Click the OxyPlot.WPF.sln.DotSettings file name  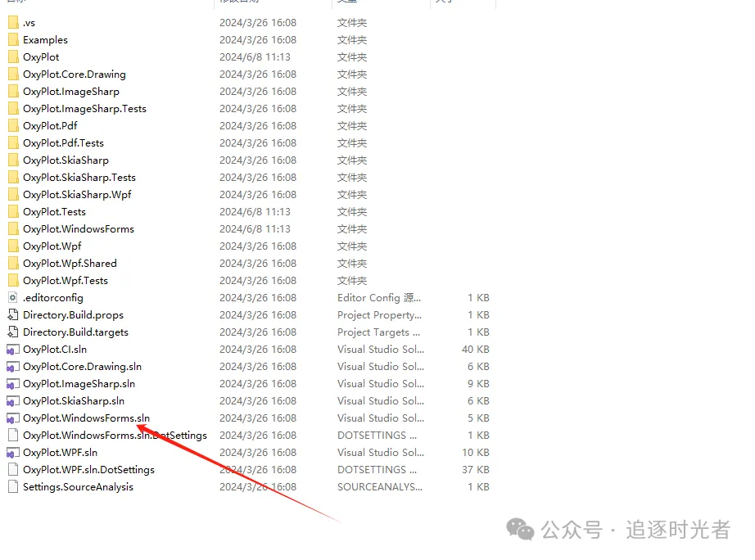click(x=88, y=470)
